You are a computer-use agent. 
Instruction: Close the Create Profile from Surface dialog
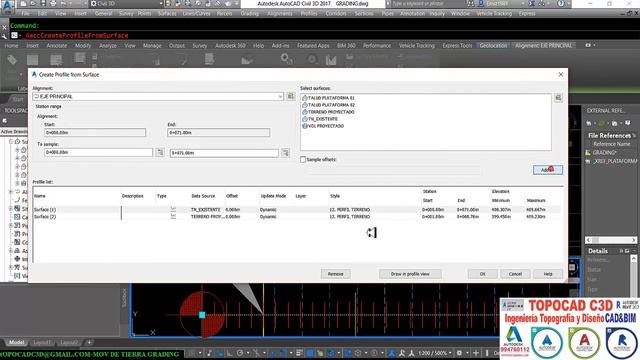(x=561, y=74)
